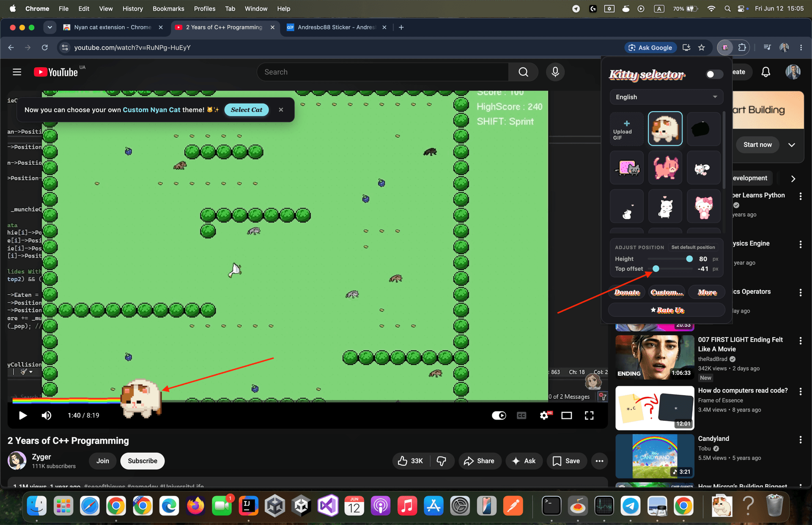Open the English language dropdown
Screen dimensions: 812x525
666,97
